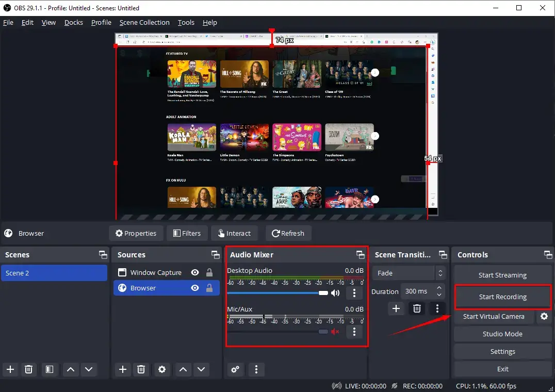Open scene filters icon in Scenes panel

click(x=50, y=369)
